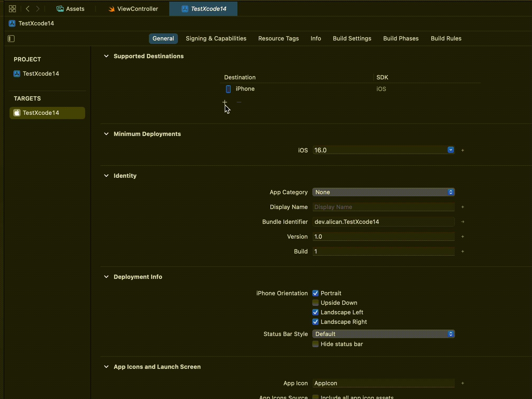Open the related items grid menu
The height and width of the screenshot is (399, 532).
[12, 9]
